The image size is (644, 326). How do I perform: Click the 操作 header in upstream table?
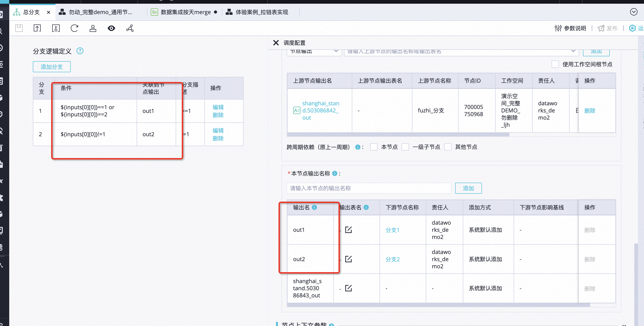pyautogui.click(x=597, y=81)
